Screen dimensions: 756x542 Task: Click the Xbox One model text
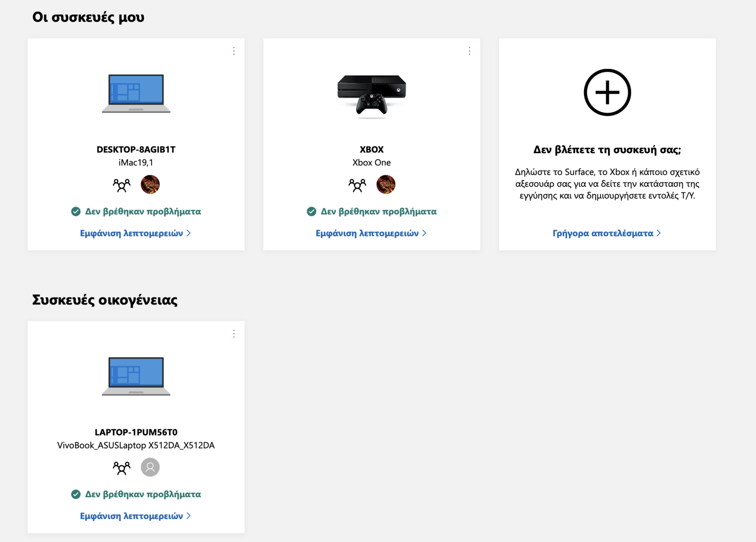coord(372,163)
